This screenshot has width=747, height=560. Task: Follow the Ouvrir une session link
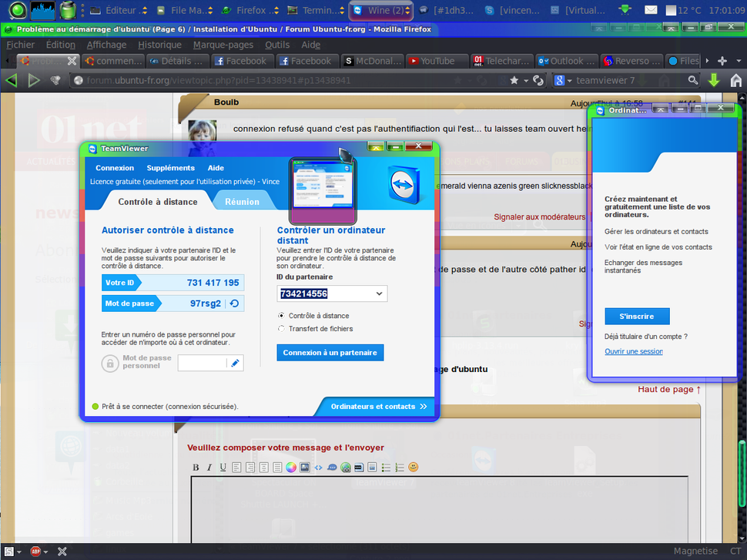pyautogui.click(x=634, y=351)
